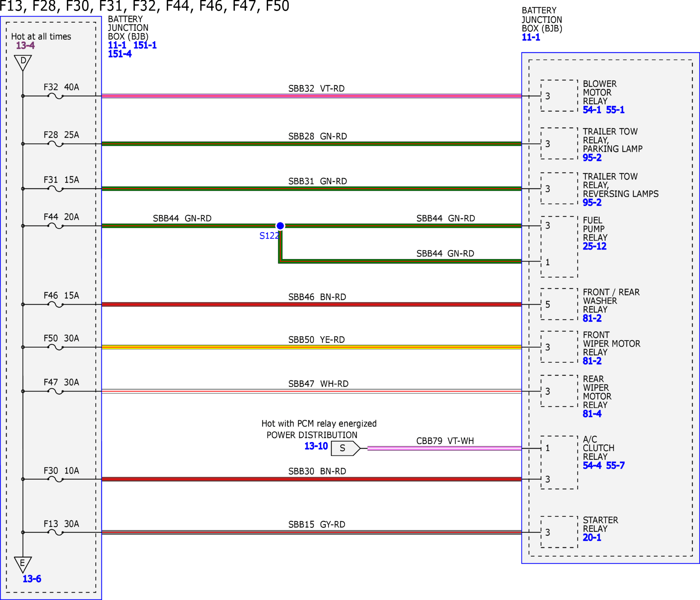The width and height of the screenshot is (700, 600).
Task: Click the S122 splice label
Action: [x=269, y=236]
